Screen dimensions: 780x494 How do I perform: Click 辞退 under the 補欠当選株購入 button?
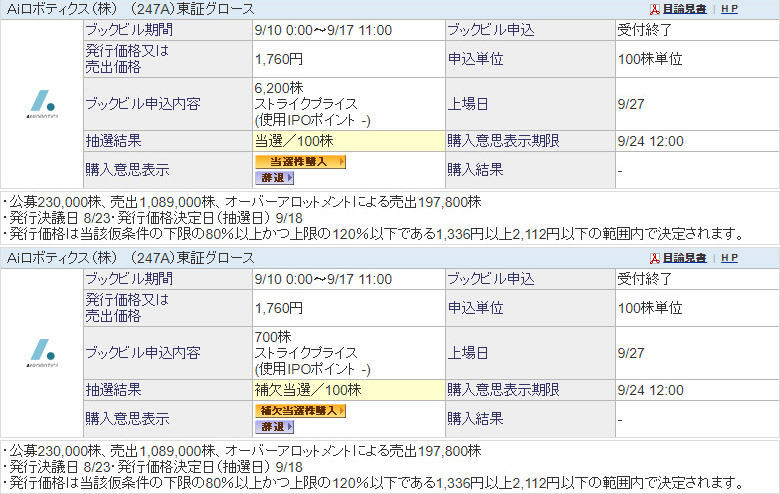275,426
